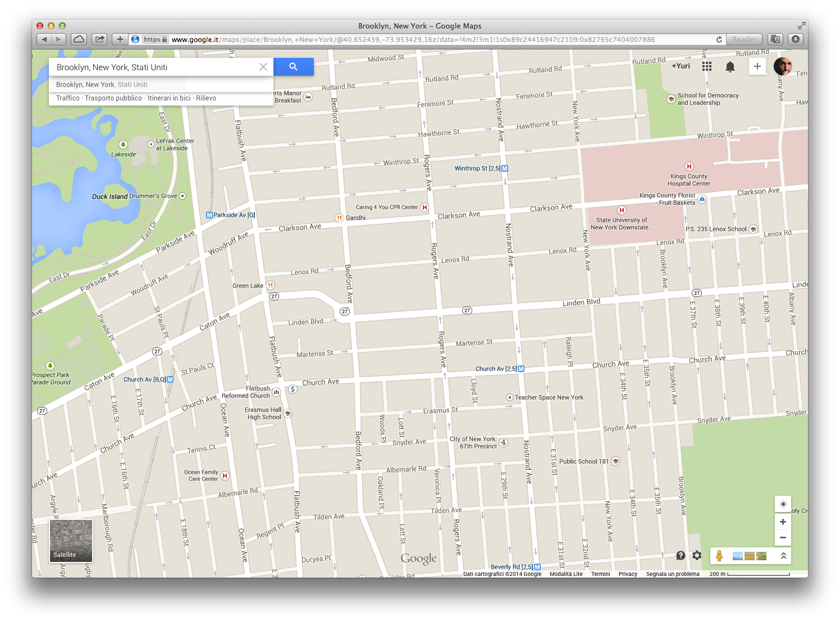
Task: Open the map settings gear
Action: [697, 555]
